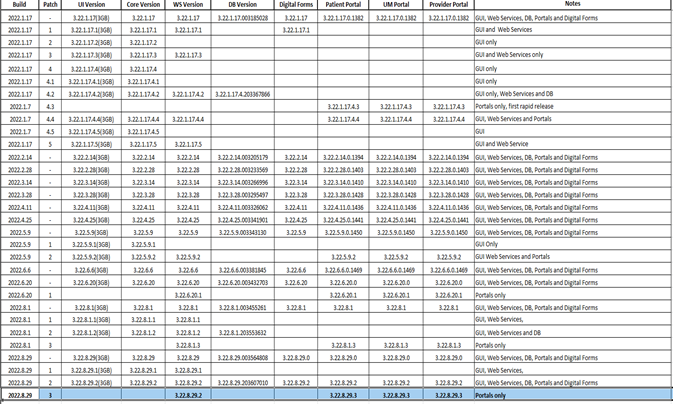Select Digital Forms cell 3.22.1.17.1
Image resolution: width=673 pixels, height=404 pixels.
coord(295,31)
